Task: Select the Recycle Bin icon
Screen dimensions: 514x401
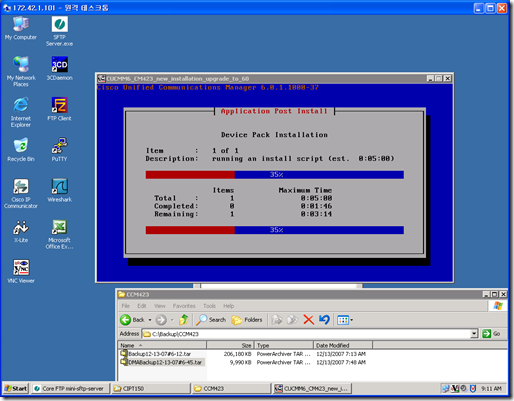Action: [x=21, y=149]
